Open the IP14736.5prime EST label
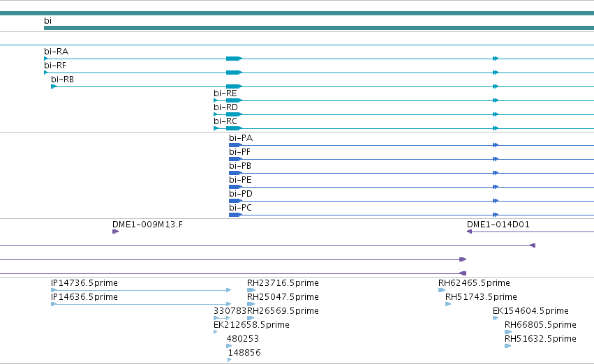594x364 pixels. [84, 283]
